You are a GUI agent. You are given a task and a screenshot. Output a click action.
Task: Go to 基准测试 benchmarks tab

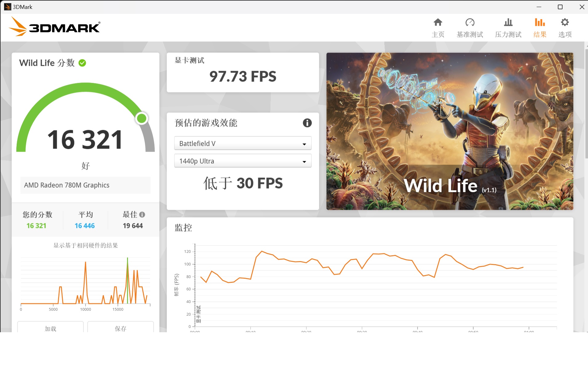470,28
